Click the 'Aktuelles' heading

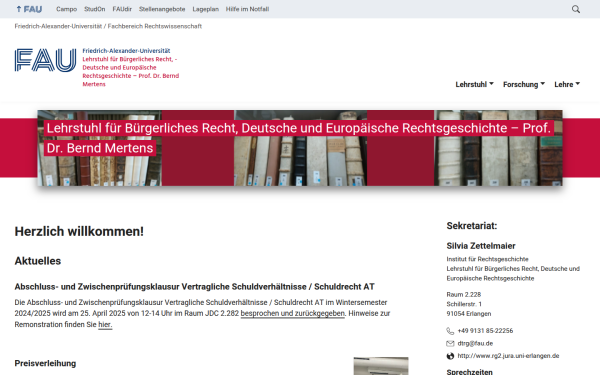[x=38, y=261]
